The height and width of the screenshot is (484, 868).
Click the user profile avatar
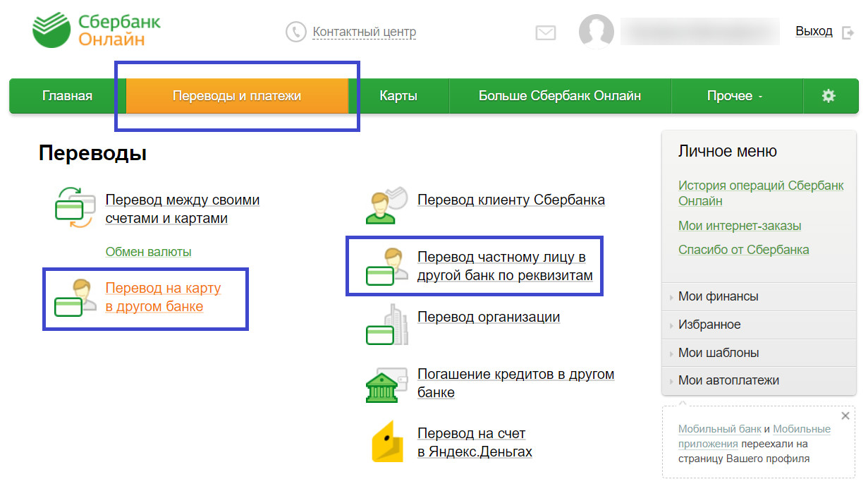[x=596, y=32]
